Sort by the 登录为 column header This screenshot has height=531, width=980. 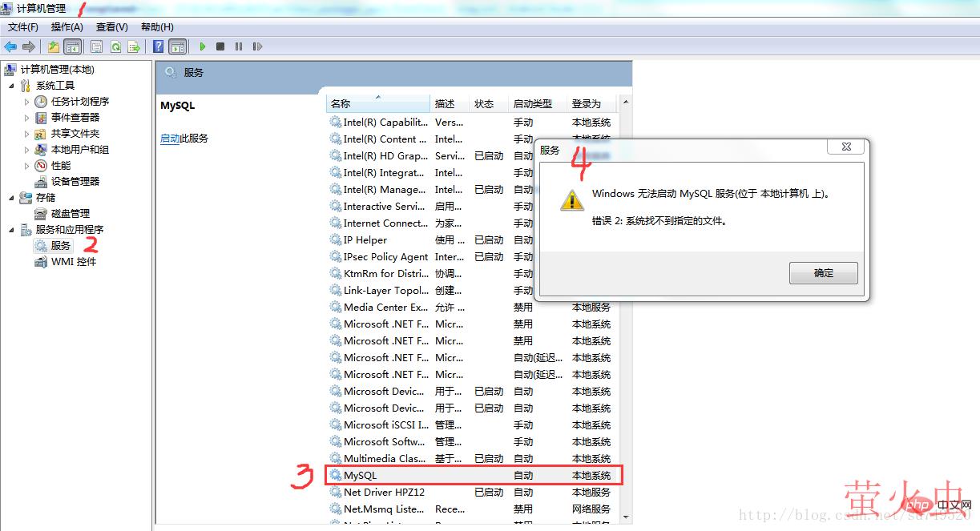tap(592, 104)
